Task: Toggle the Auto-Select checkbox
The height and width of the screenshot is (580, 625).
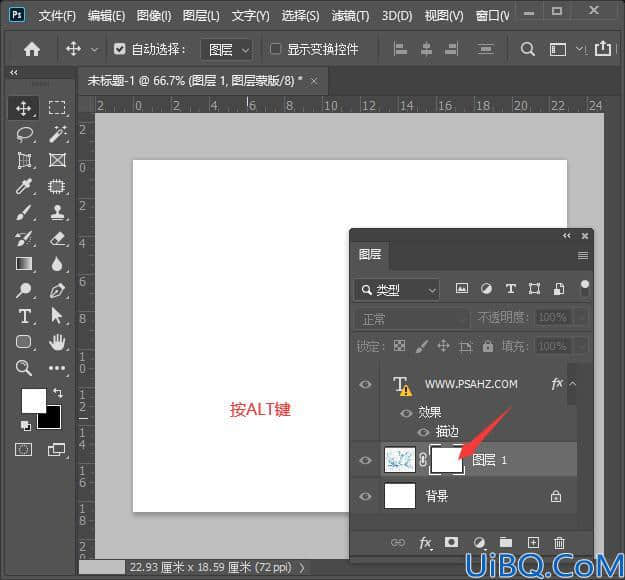Action: click(x=119, y=49)
